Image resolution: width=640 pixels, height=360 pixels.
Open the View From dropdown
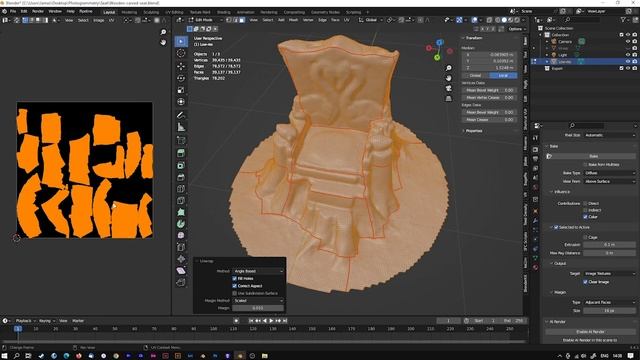[609, 181]
